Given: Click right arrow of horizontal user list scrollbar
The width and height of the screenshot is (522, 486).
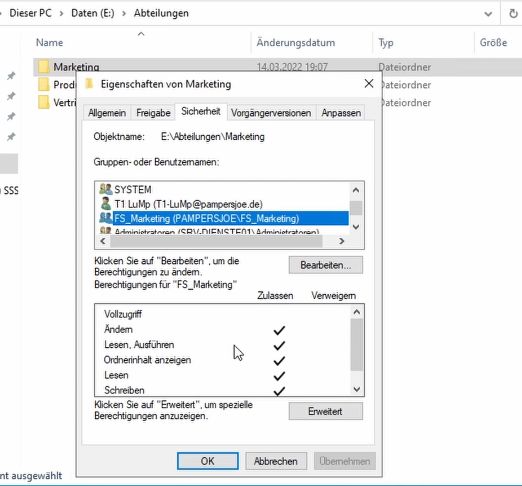Looking at the screenshot, I should point(341,241).
